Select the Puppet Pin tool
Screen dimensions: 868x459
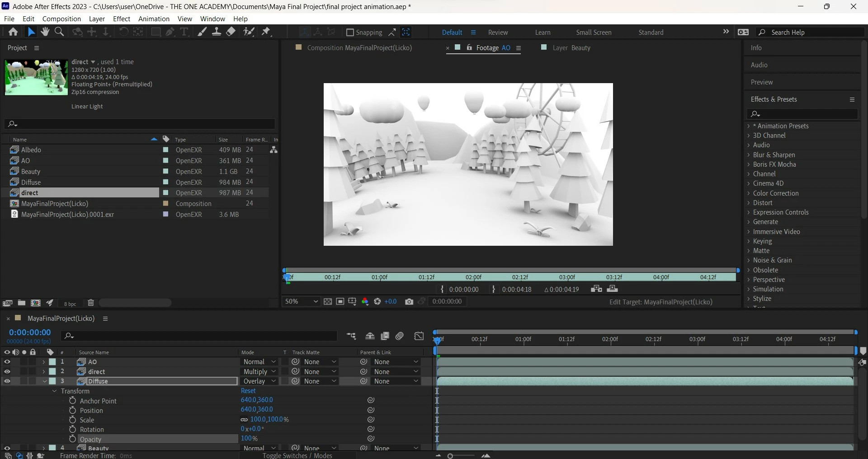click(x=266, y=32)
